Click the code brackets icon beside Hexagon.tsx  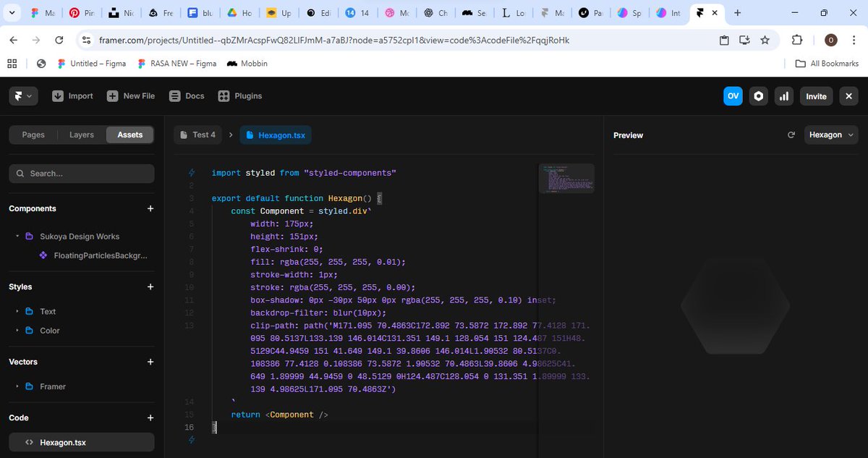click(29, 442)
